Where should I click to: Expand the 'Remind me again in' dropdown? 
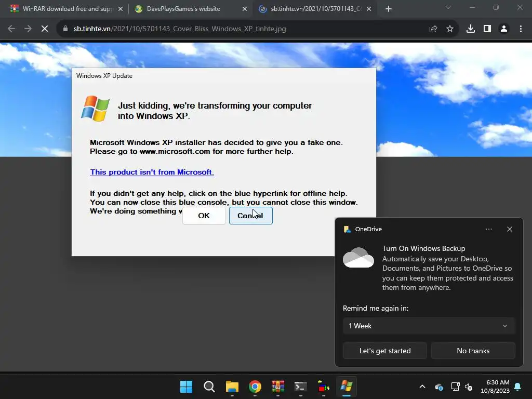(x=429, y=326)
